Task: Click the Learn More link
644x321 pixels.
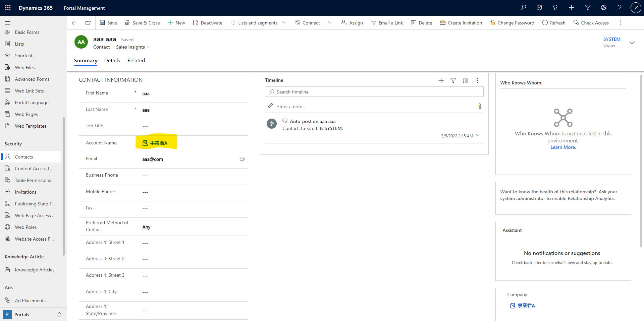Action: 563,147
